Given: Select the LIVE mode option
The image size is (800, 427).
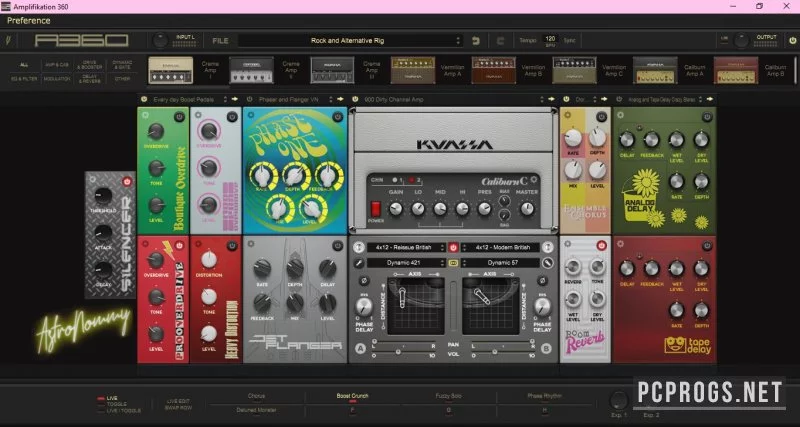Looking at the screenshot, I should [107, 398].
